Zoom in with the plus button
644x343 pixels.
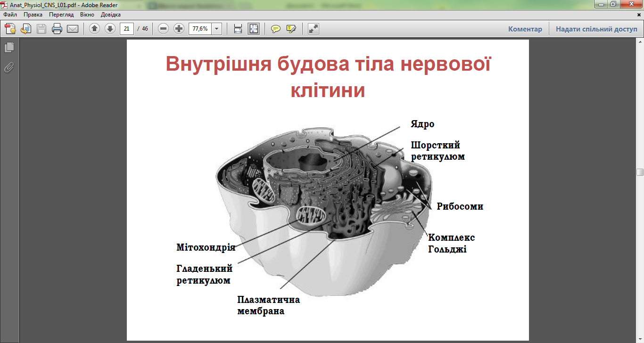(x=179, y=29)
